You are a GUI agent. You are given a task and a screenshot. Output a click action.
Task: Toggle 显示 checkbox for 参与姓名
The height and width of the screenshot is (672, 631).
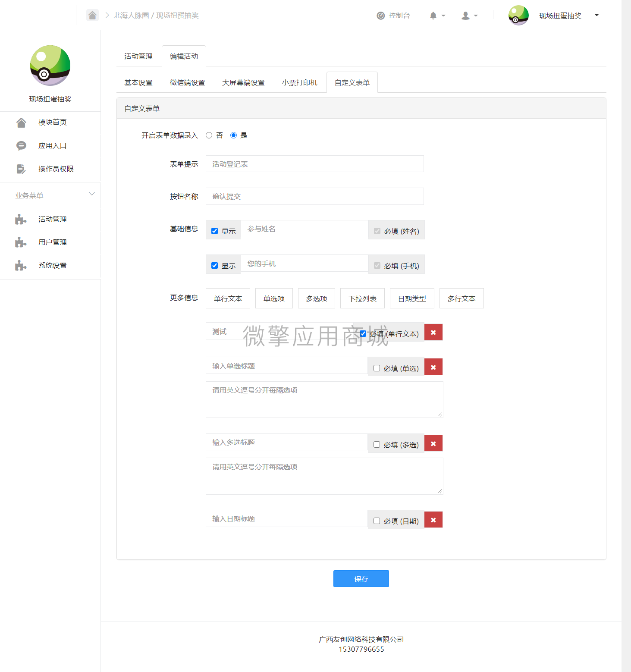[215, 231]
